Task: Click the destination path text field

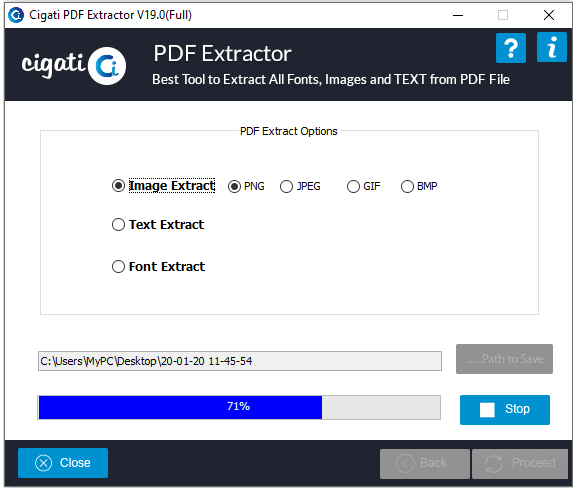Action: [240, 361]
